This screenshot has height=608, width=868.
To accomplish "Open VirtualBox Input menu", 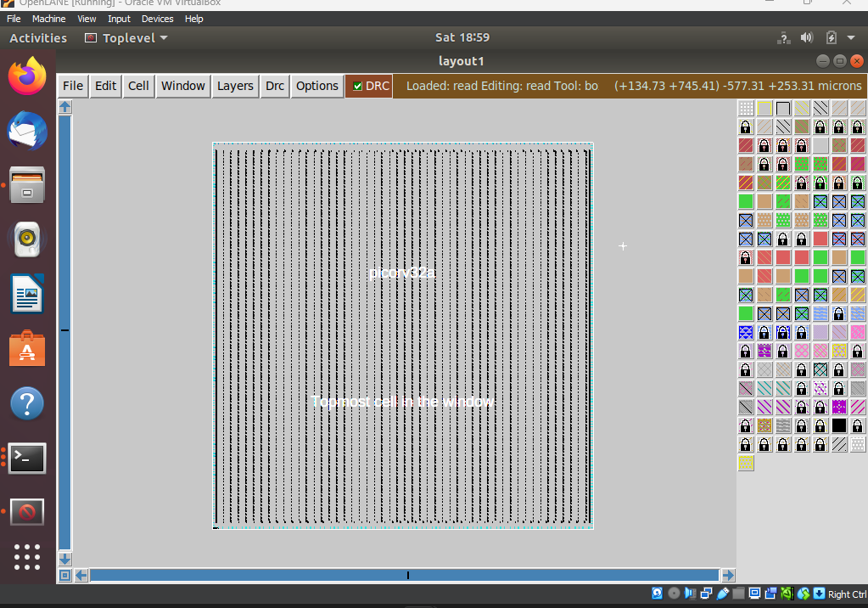I will [x=119, y=19].
